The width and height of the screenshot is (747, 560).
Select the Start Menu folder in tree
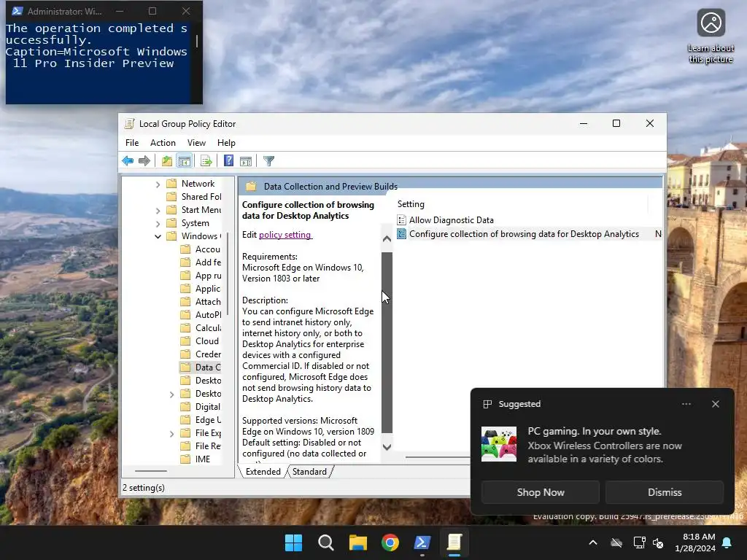coord(201,210)
